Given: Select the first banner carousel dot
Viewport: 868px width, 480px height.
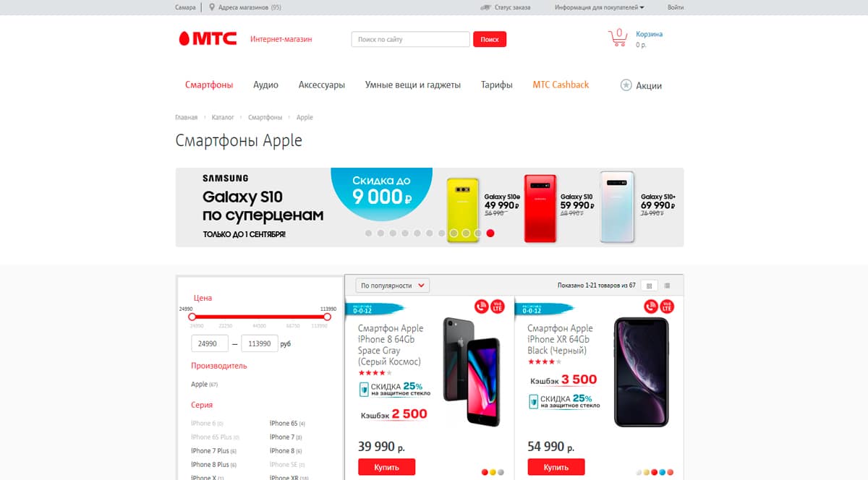Looking at the screenshot, I should coord(369,233).
